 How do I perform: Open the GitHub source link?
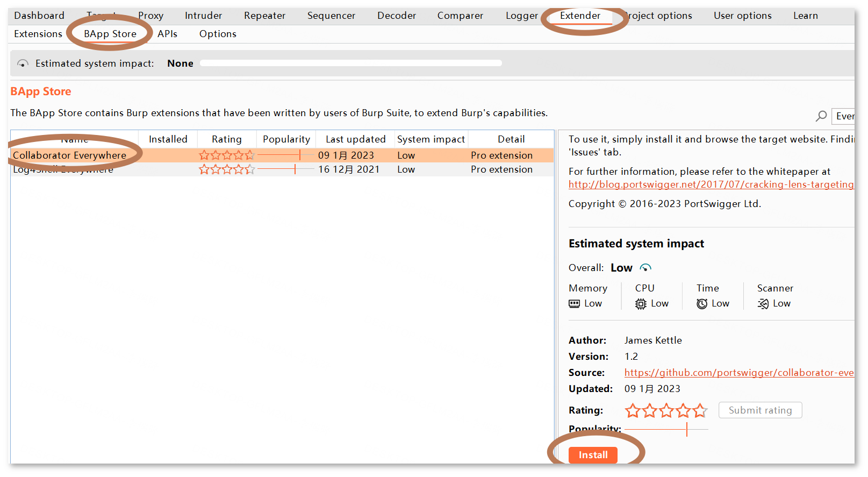click(738, 373)
